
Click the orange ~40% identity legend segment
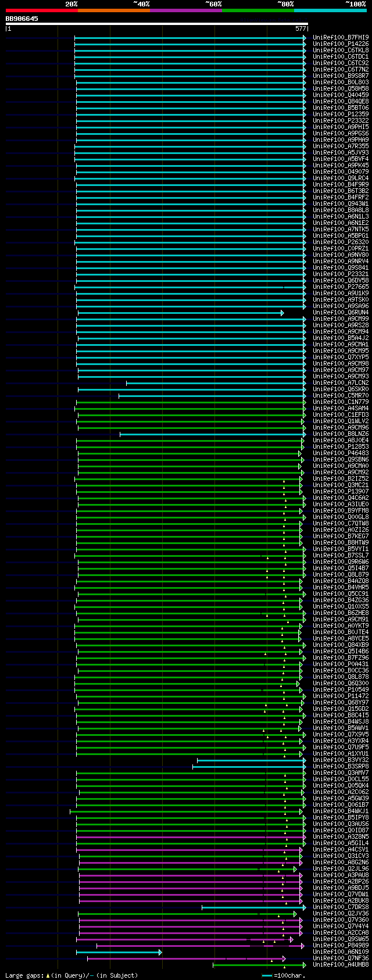[x=114, y=10]
